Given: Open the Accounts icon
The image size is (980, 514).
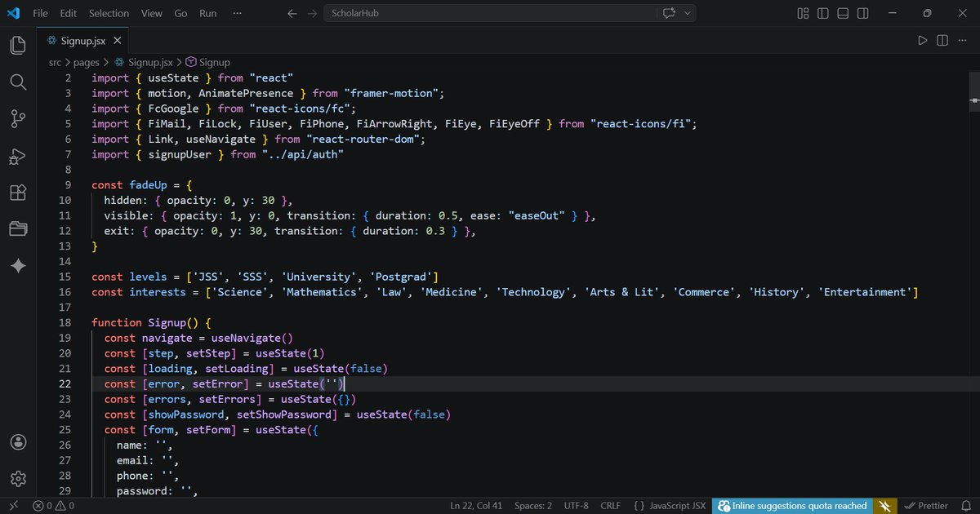Looking at the screenshot, I should pyautogui.click(x=18, y=441).
